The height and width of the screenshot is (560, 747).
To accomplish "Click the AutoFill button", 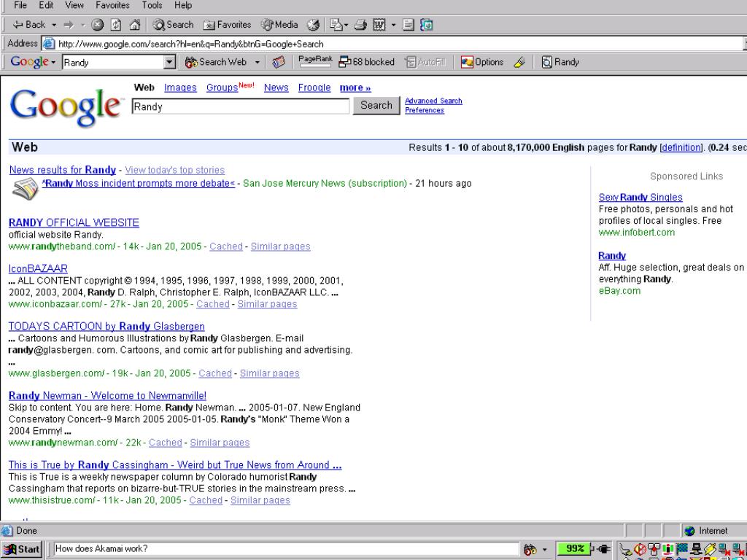I will tap(425, 62).
